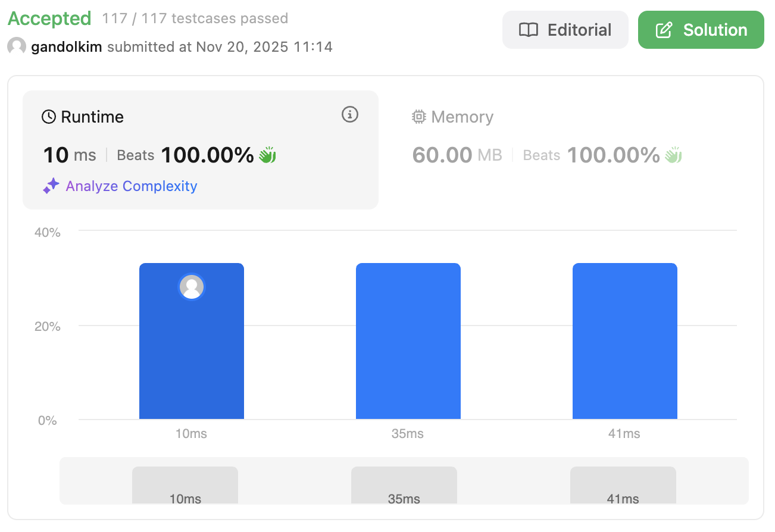Image resolution: width=775 pixels, height=532 pixels.
Task: Click the pencil edit icon on Solution
Action: click(664, 30)
